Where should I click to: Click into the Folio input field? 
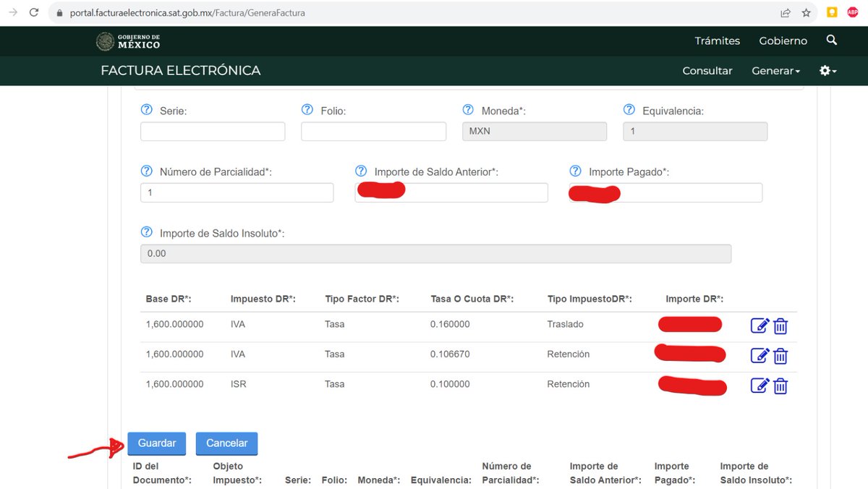[373, 131]
